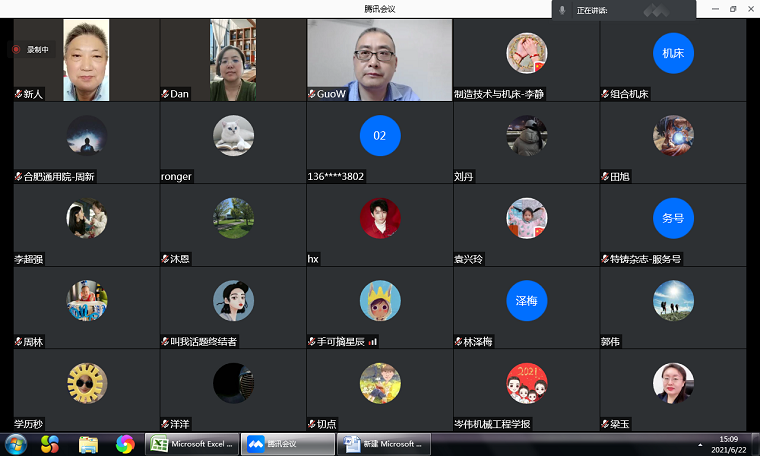The image size is (760, 456).
Task: Click the four-color clover taskbar icon
Action: tap(50, 443)
